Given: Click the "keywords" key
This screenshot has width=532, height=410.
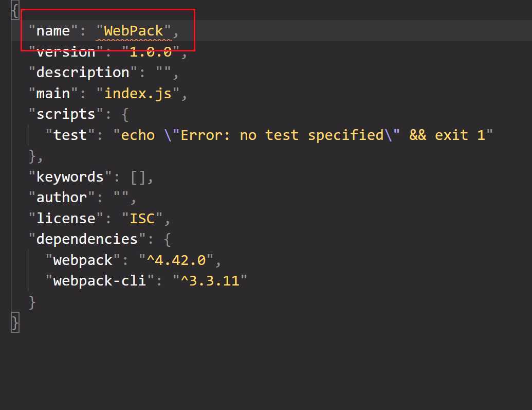Looking at the screenshot, I should [x=70, y=177].
